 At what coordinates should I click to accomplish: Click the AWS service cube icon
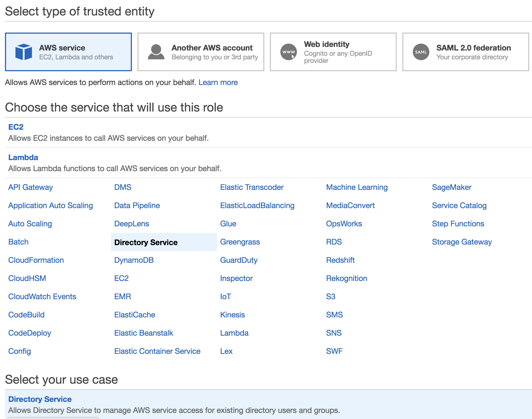(x=24, y=52)
